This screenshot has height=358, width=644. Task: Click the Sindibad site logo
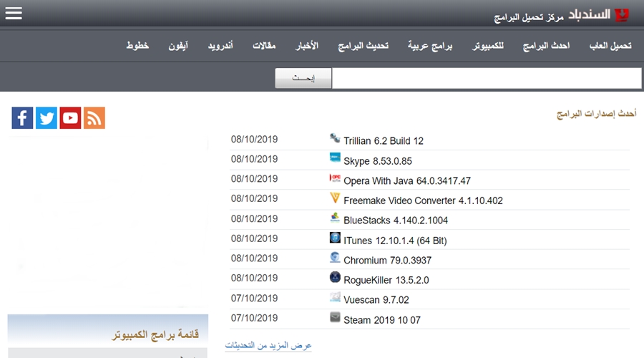622,15
